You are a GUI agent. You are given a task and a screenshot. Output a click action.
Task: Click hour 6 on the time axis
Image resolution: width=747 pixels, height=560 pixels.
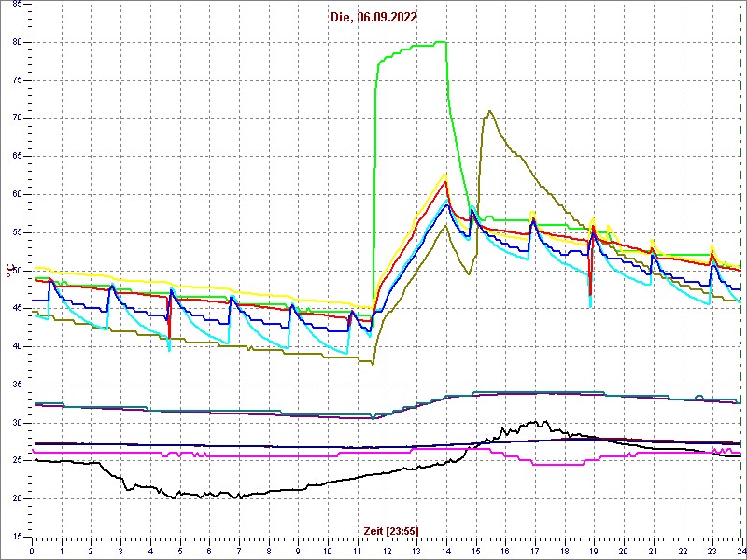coord(209,551)
